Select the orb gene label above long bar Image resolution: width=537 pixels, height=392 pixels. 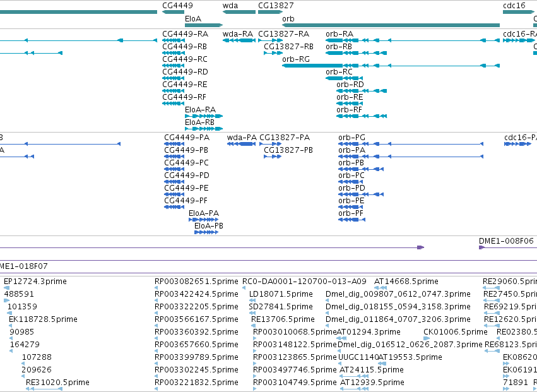(288, 19)
